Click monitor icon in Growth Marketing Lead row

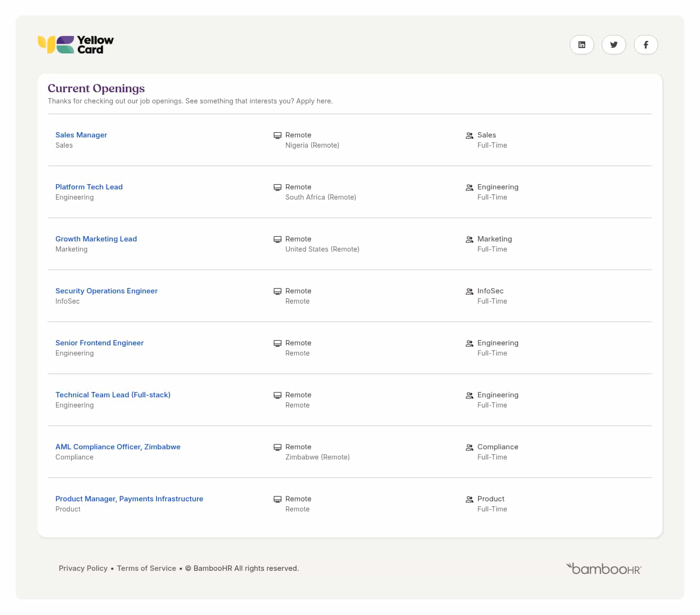[278, 239]
